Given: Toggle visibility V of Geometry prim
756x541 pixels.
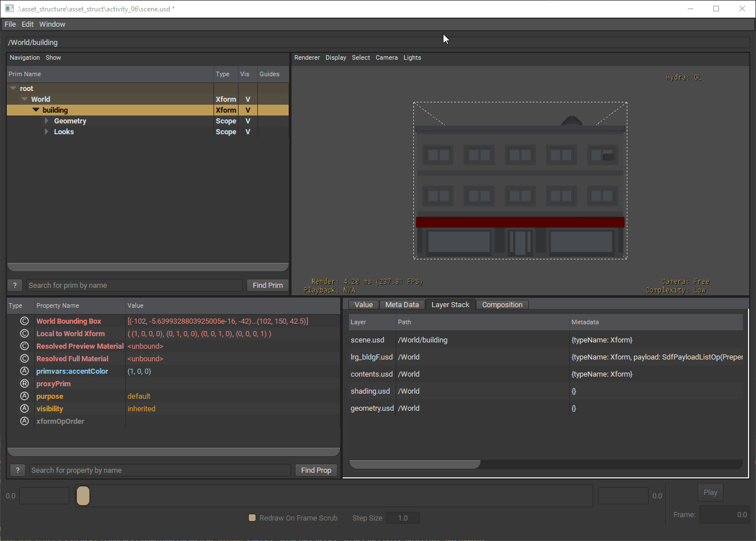Looking at the screenshot, I should pyautogui.click(x=248, y=121).
